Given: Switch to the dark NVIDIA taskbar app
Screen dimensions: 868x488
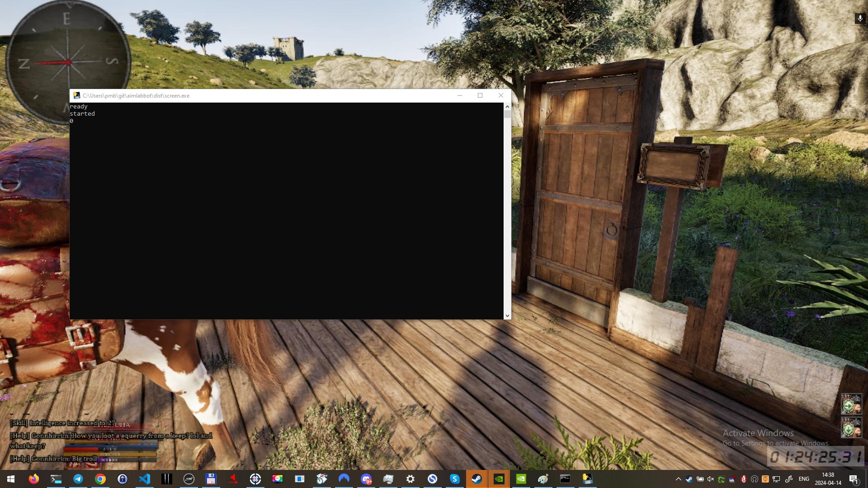Looking at the screenshot, I should tap(499, 479).
